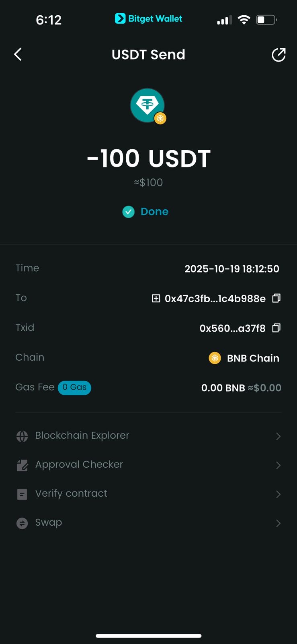The width and height of the screenshot is (297, 644).
Task: Tap the Verify contract document icon
Action: 22,494
